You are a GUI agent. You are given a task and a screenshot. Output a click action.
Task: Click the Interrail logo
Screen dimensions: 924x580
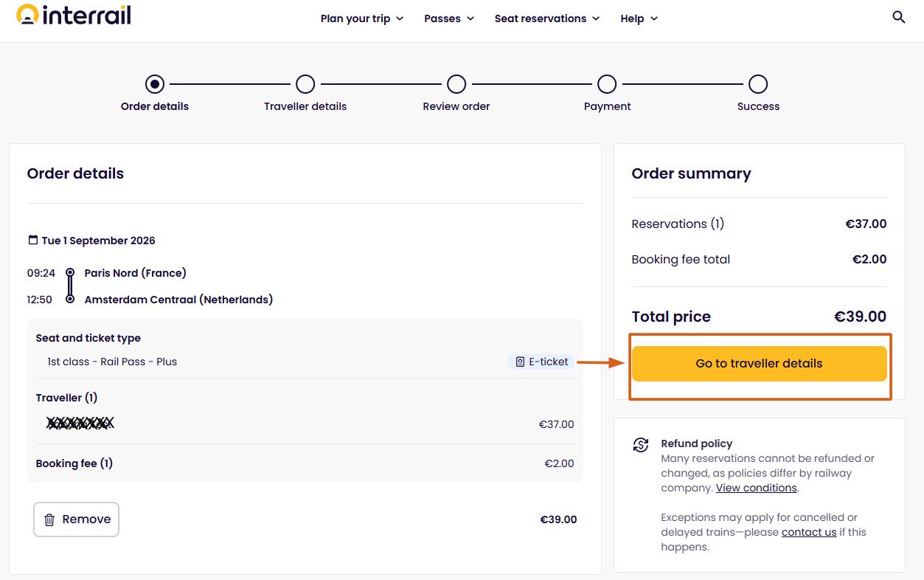point(74,15)
